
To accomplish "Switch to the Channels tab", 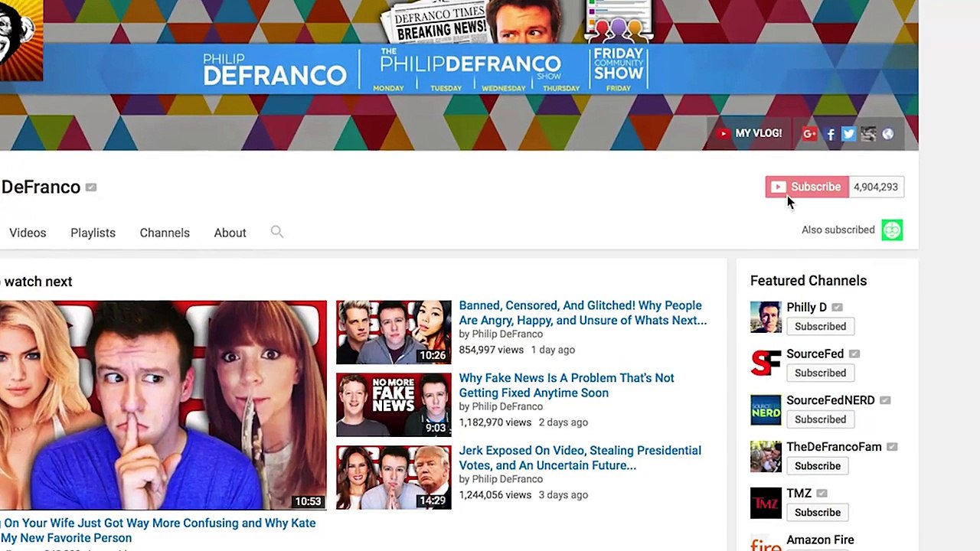I will pyautogui.click(x=165, y=233).
